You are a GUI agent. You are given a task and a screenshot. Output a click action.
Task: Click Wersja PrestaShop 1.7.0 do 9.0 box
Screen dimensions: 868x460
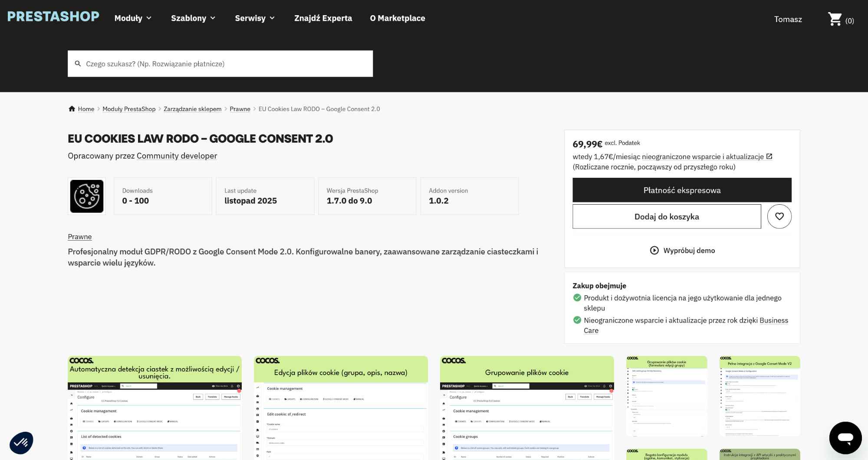367,196
